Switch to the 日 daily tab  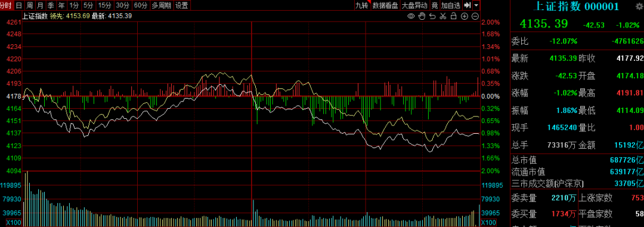point(19,5)
